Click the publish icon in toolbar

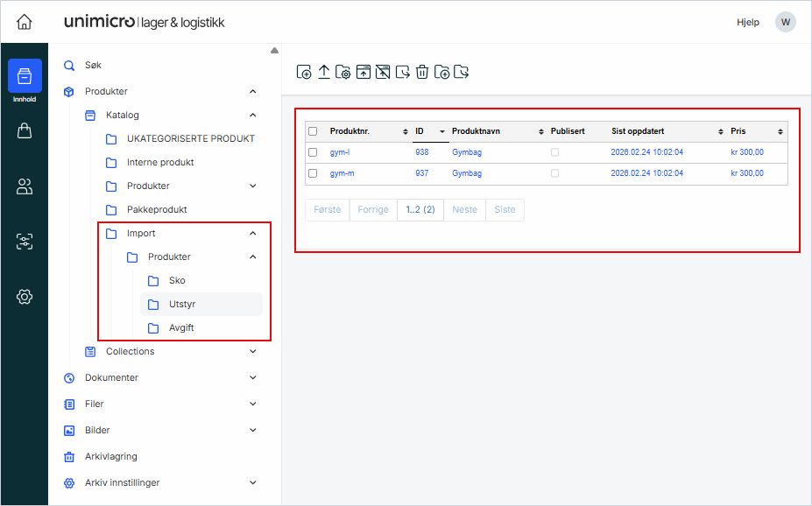click(x=364, y=73)
